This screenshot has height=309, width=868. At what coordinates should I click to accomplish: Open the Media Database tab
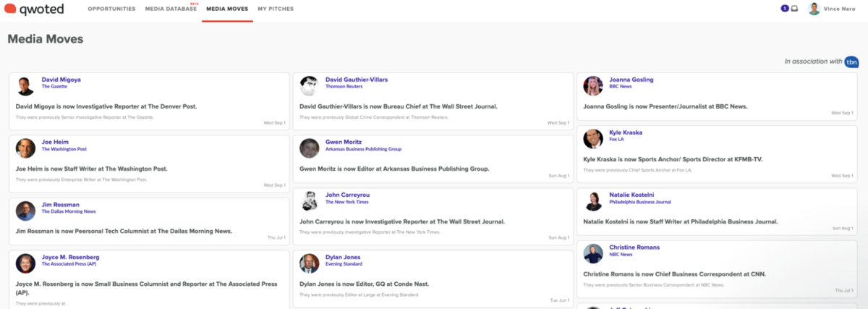[x=170, y=9]
